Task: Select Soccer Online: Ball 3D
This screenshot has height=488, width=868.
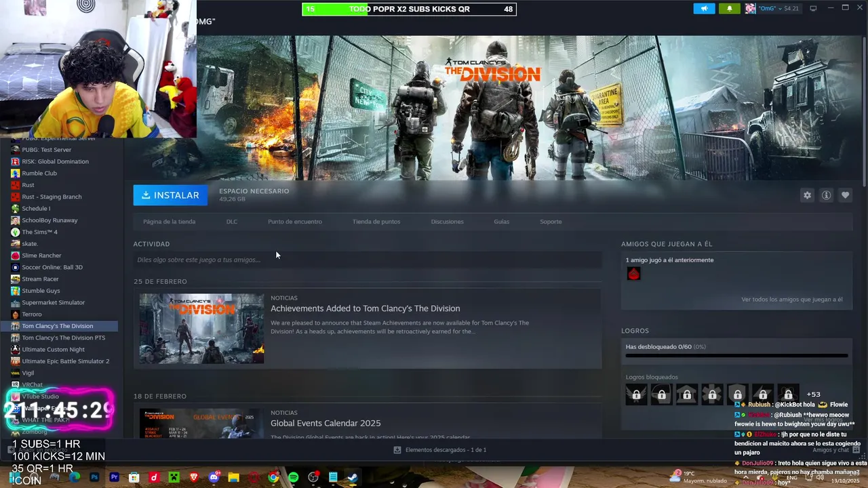Action: [x=52, y=267]
